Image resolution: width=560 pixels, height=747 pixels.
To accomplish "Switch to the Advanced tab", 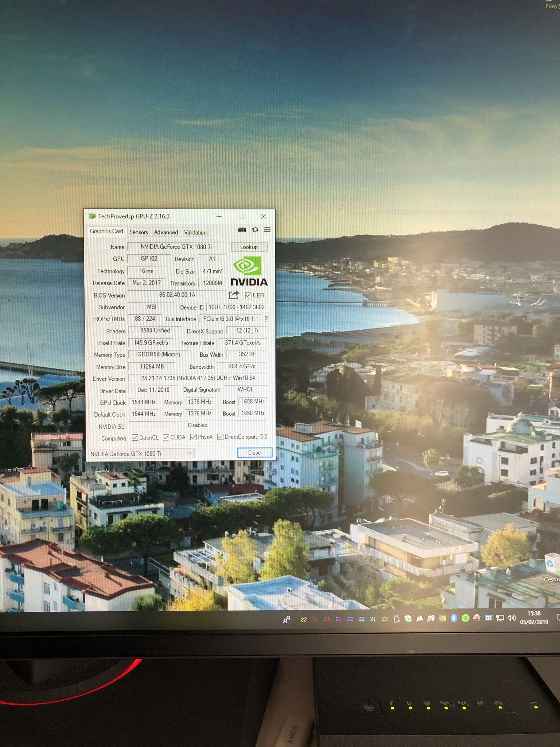I will point(166,232).
